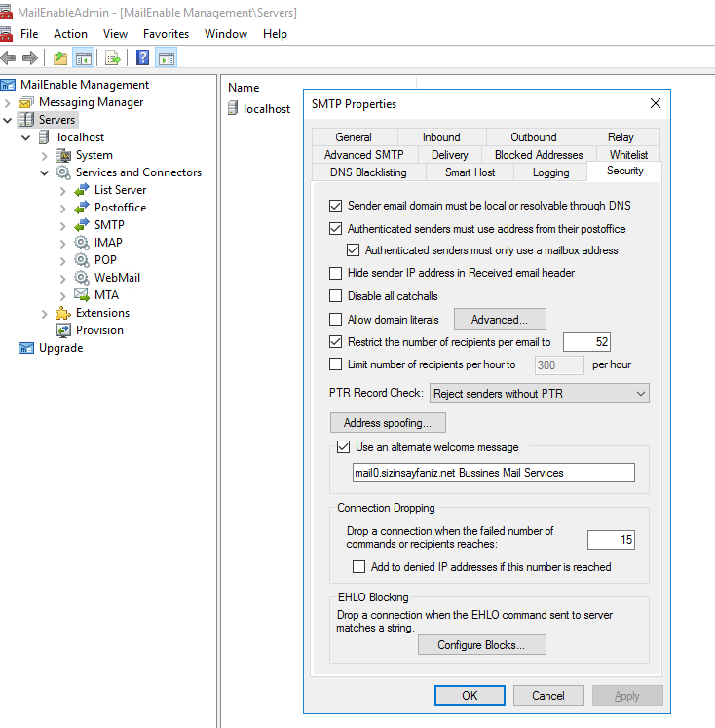Expand the System tree node
This screenshot has width=715, height=728.
tap(45, 156)
